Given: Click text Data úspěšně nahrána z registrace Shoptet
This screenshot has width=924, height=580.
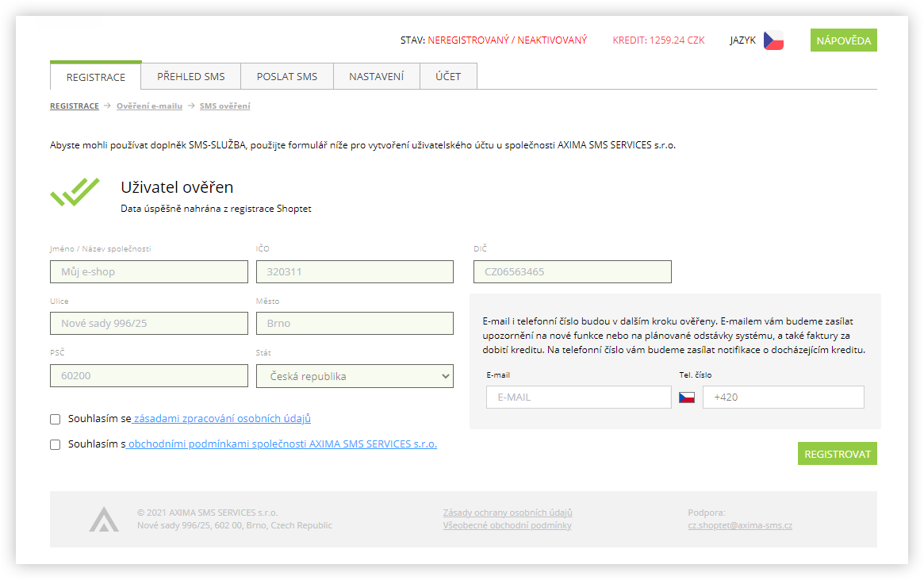Looking at the screenshot, I should coord(217,209).
